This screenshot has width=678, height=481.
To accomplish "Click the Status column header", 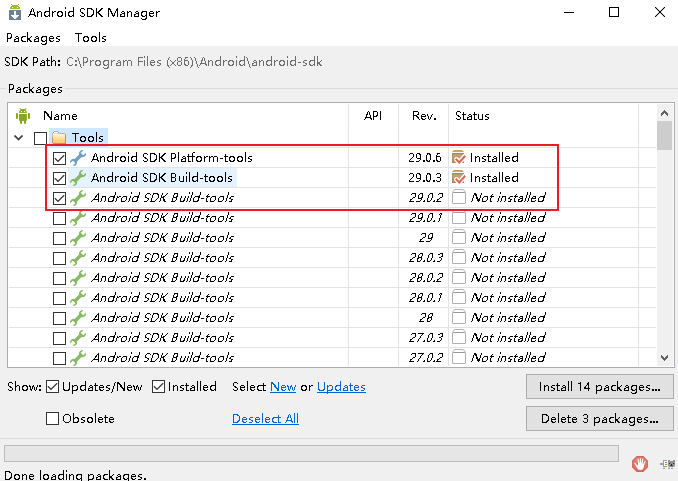I will coord(472,116).
